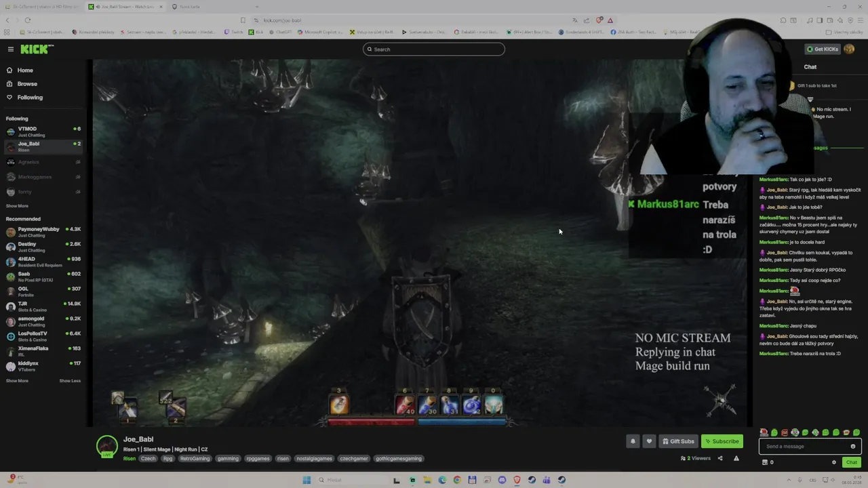The width and height of the screenshot is (868, 488).
Task: Open Following in sidebar
Action: [x=30, y=98]
